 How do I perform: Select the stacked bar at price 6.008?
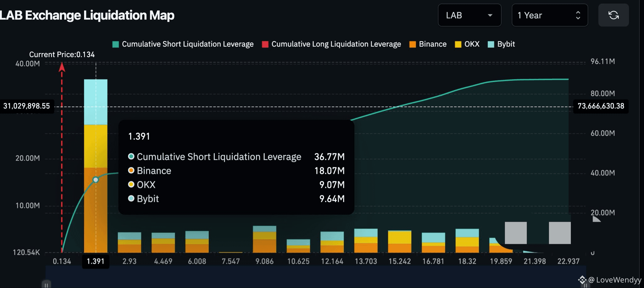197,242
